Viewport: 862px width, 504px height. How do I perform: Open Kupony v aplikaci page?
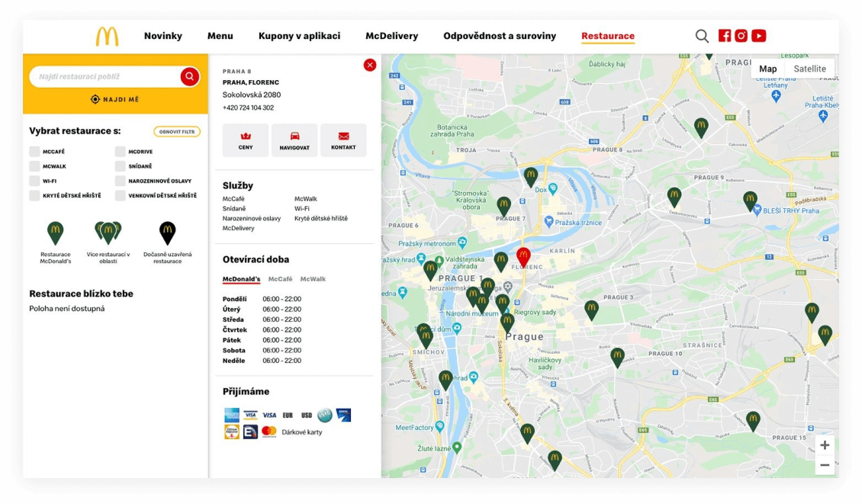coord(299,36)
